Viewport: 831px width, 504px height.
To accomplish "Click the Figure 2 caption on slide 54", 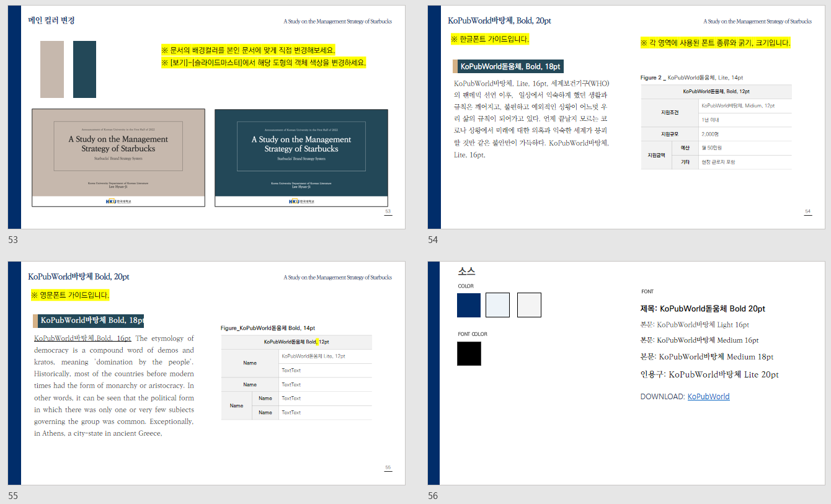I will coord(691,77).
